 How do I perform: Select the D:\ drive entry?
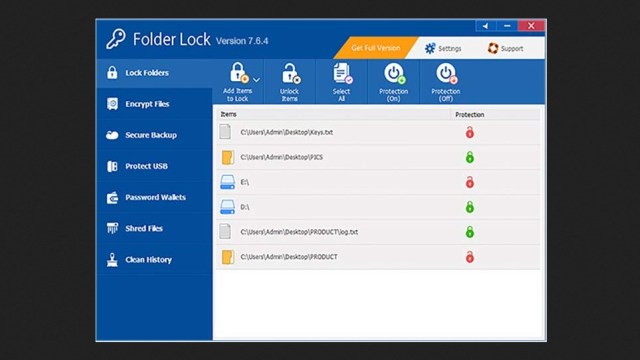[x=378, y=207]
